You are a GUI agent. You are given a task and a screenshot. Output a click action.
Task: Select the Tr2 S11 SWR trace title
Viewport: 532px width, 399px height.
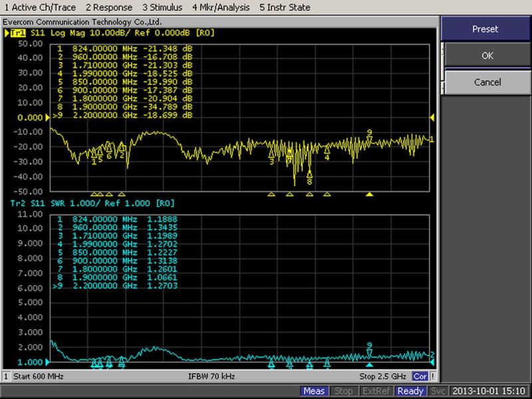pyautogui.click(x=92, y=203)
